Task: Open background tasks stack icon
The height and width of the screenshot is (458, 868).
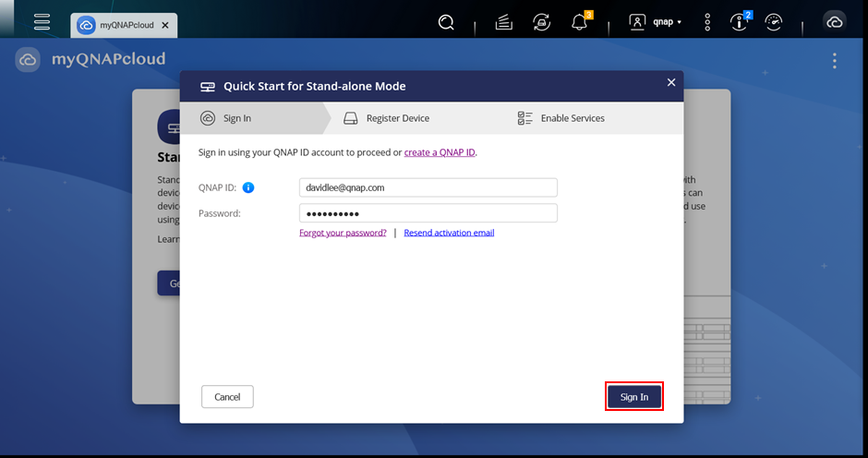Action: tap(504, 22)
